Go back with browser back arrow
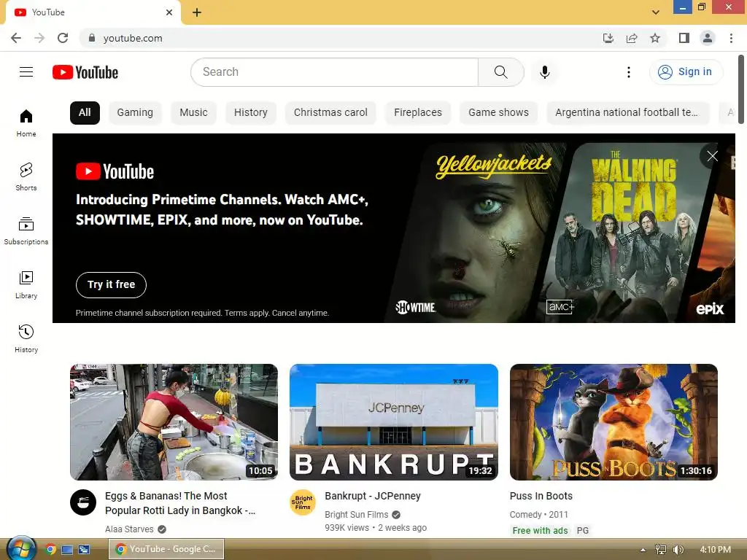Viewport: 747px width, 560px height. (x=16, y=38)
